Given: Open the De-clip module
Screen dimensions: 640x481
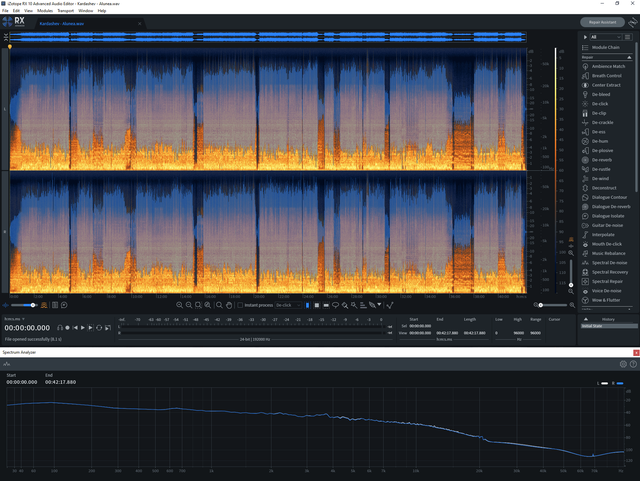Looking at the screenshot, I should click(x=594, y=113).
